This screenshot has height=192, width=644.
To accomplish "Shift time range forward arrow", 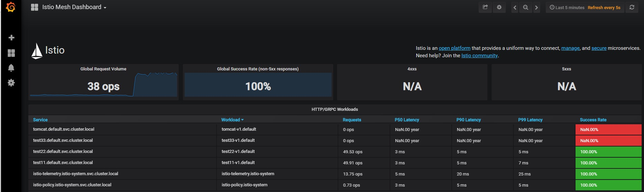I will [x=536, y=7].
